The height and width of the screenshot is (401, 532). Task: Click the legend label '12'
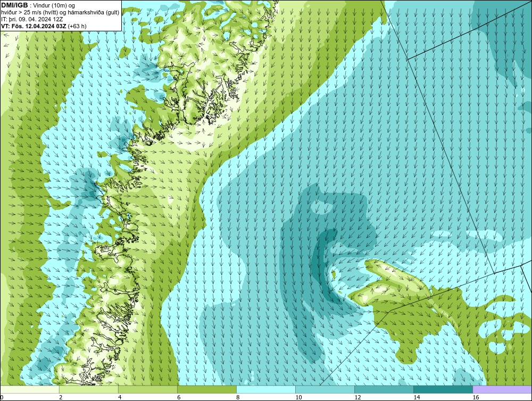pos(358,397)
